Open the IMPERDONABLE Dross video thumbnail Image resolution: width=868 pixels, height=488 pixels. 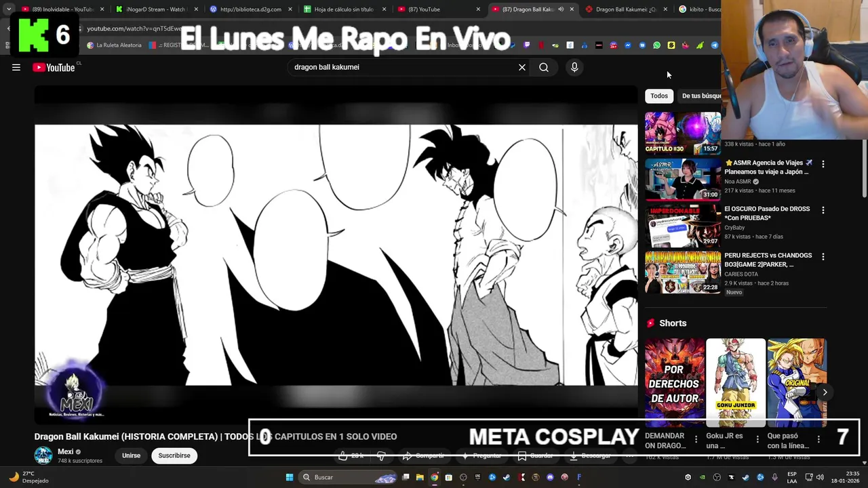[683, 226]
